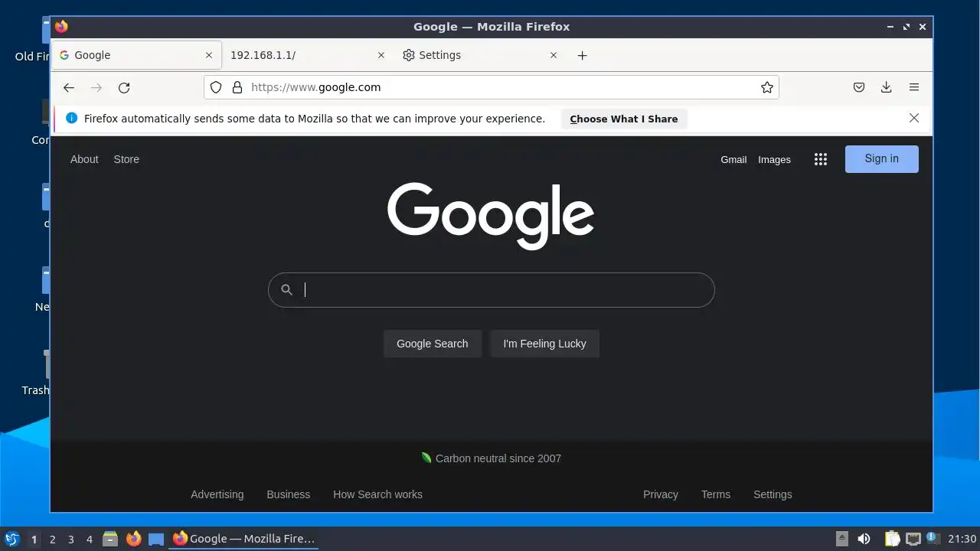Click the Firefox logo in the title bar
This screenshot has width=980, height=551.
click(61, 27)
